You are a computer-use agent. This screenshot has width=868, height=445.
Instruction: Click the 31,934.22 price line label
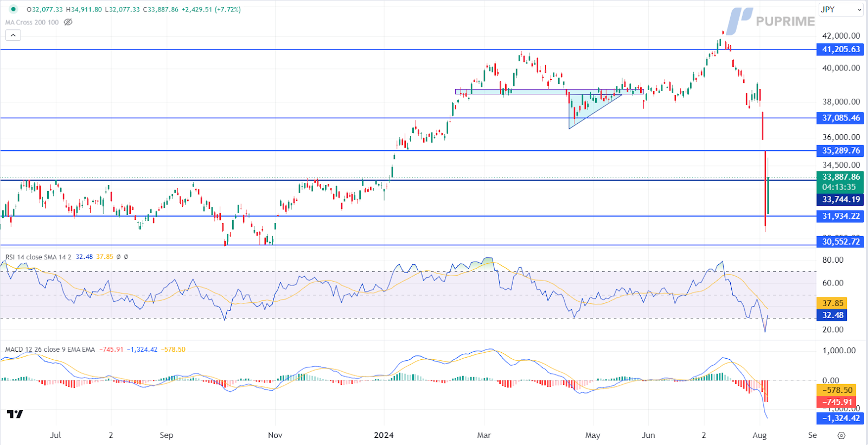pos(840,216)
